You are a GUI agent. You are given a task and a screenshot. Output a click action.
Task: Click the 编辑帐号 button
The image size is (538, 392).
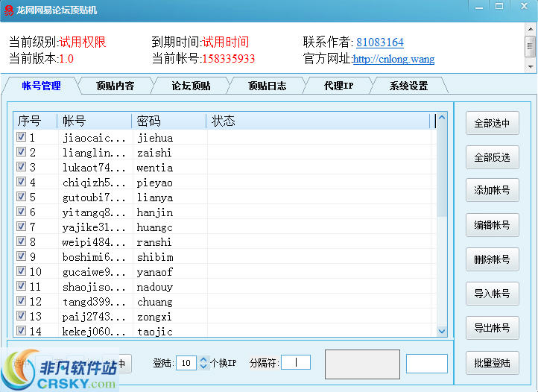(x=492, y=225)
